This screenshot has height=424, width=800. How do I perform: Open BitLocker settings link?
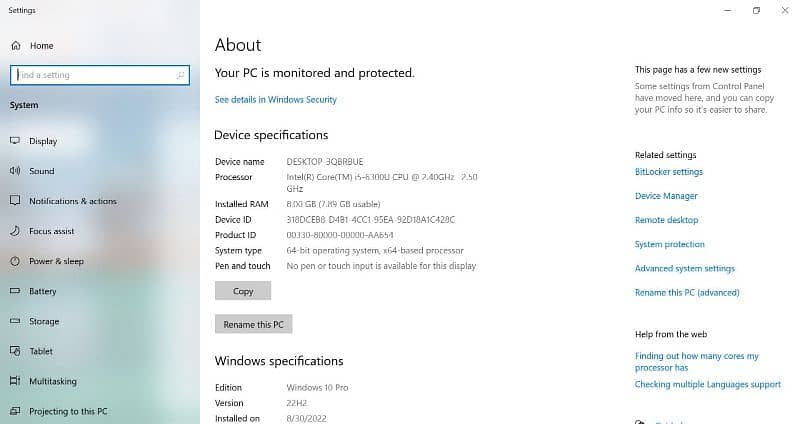point(669,172)
